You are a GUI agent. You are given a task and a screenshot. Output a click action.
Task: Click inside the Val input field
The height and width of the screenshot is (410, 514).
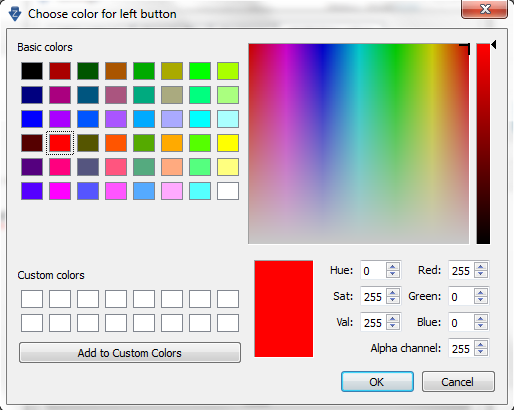click(373, 322)
